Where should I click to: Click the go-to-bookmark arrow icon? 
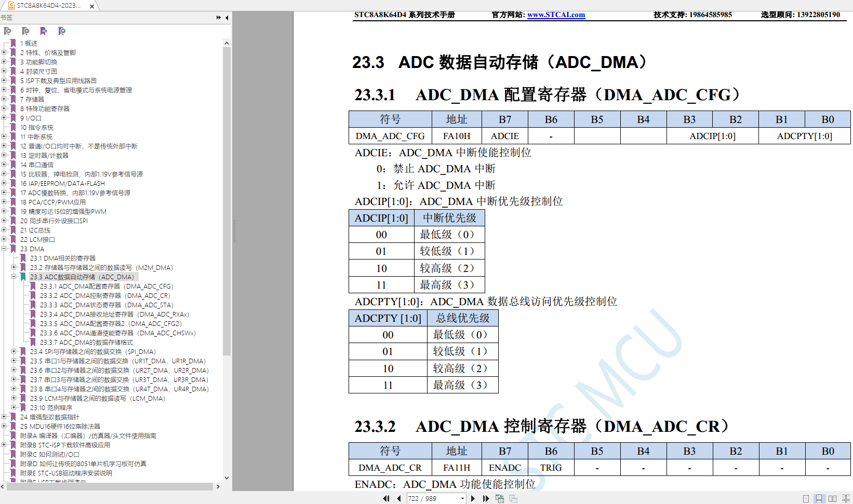(44, 32)
